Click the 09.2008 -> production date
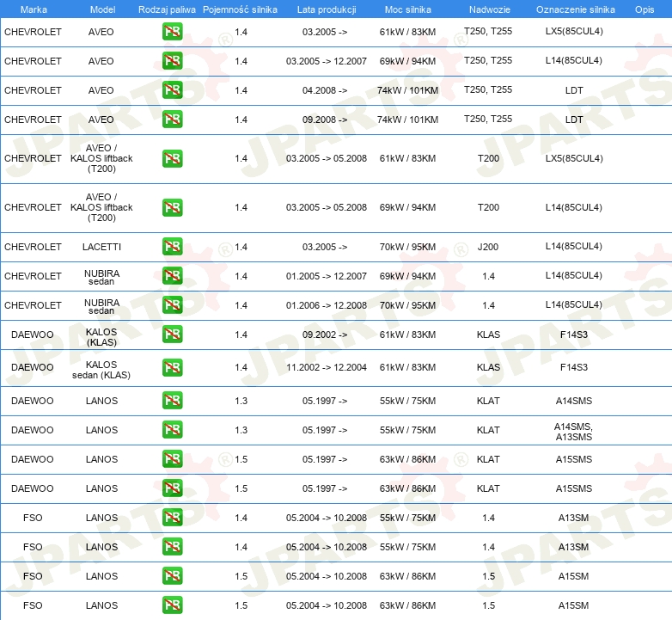Image resolution: width=672 pixels, height=620 pixels. 325,120
